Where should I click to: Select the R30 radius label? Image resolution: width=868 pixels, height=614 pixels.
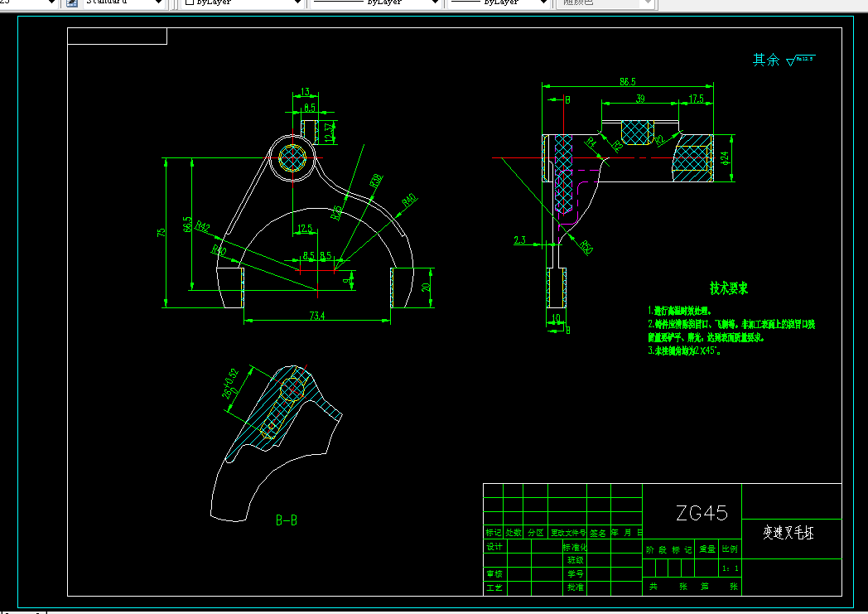[219, 251]
